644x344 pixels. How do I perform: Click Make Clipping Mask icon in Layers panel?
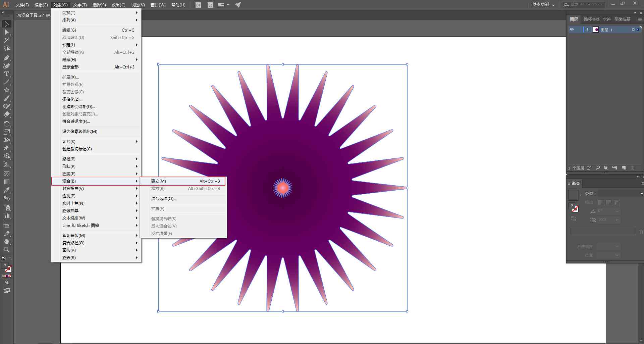pos(606,168)
